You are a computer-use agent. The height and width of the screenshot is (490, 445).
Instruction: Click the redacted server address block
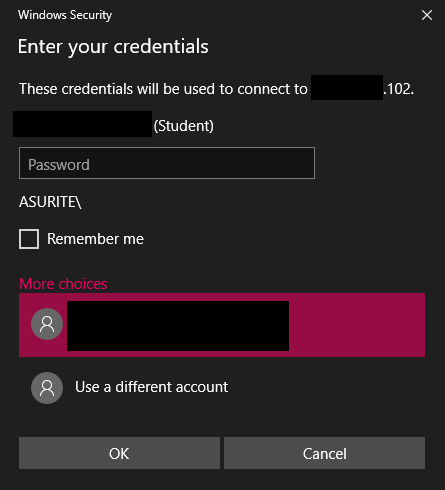[x=347, y=88]
